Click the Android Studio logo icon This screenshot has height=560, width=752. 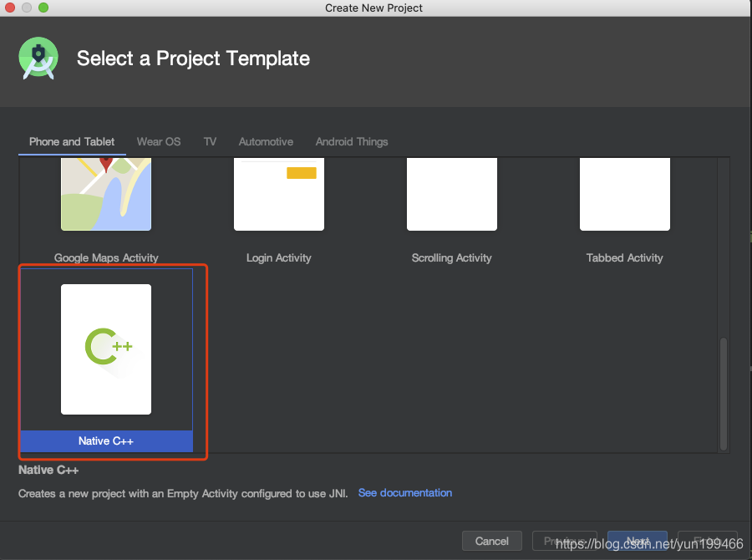coord(38,58)
